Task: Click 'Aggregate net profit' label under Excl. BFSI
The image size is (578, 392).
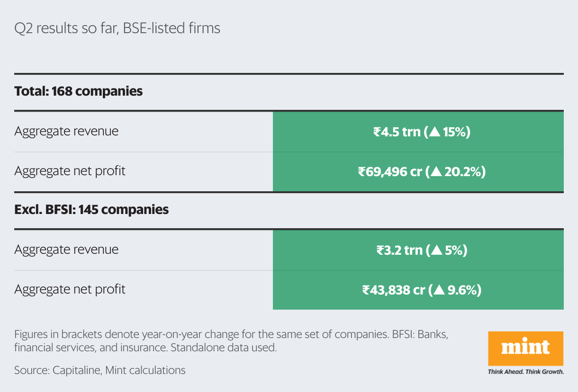Action: click(70, 289)
